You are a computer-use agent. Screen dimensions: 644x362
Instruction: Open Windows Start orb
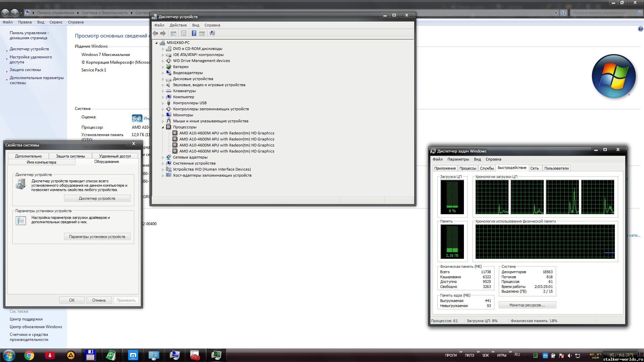[9, 355]
